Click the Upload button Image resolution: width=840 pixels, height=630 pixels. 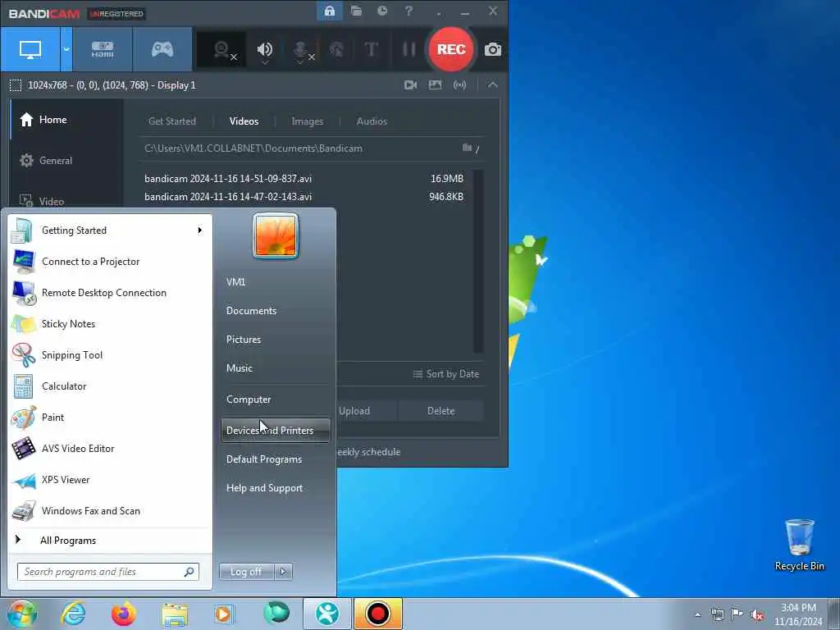pyautogui.click(x=354, y=411)
